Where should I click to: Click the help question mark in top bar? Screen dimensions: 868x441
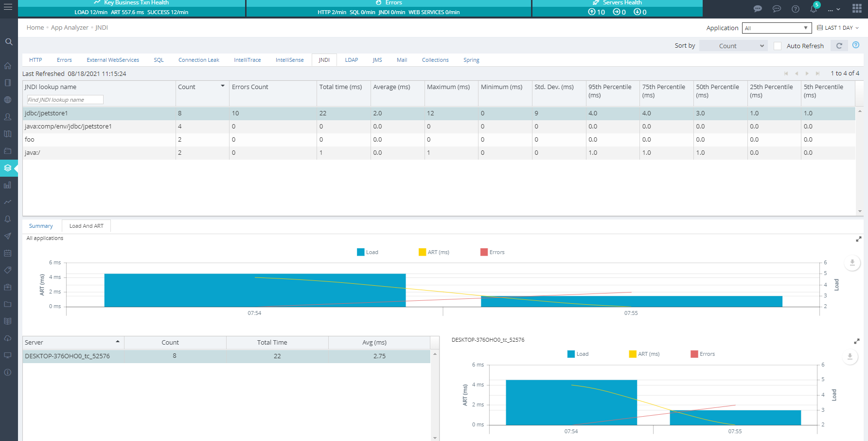pos(796,9)
